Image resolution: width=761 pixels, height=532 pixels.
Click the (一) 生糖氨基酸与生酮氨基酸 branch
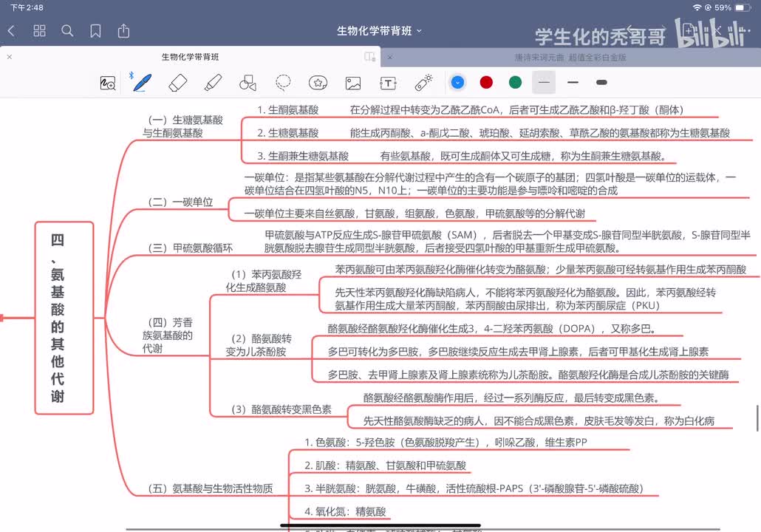[183, 126]
